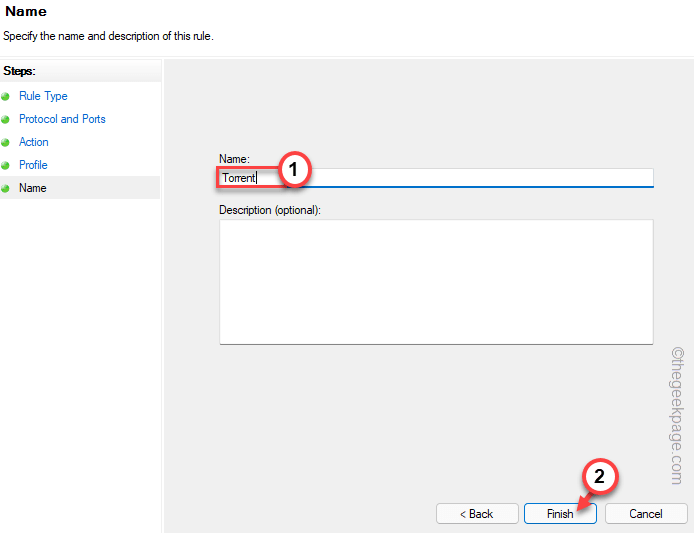Screen dimensions: 694x533
Task: Jump to the Action step
Action: click(x=34, y=142)
